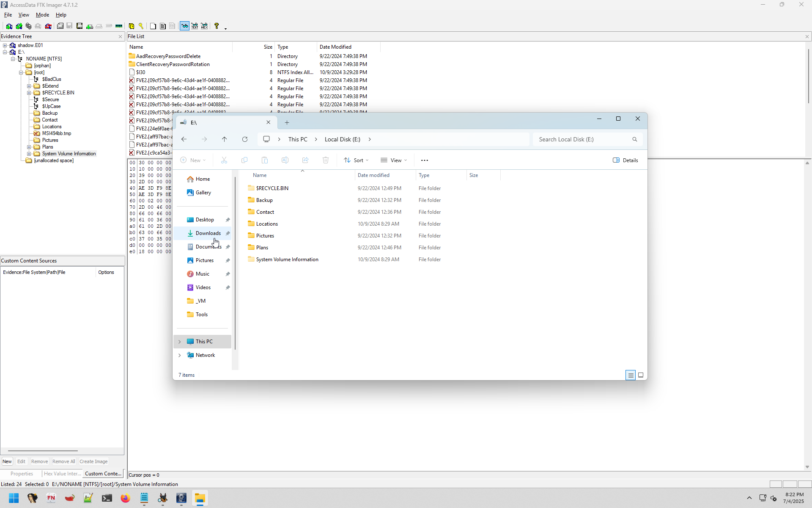Expand This PC in the navigation pane
812x508 pixels.
tap(179, 342)
